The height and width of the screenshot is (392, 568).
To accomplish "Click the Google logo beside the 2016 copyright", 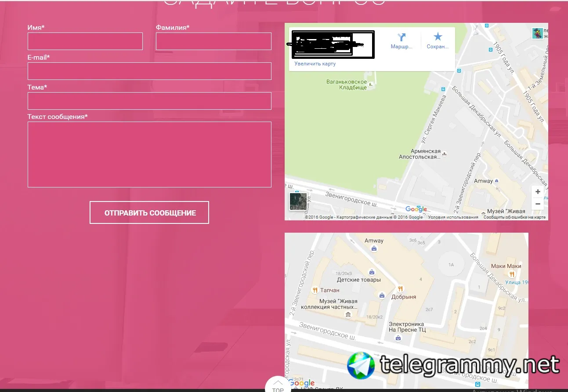I will [x=416, y=209].
